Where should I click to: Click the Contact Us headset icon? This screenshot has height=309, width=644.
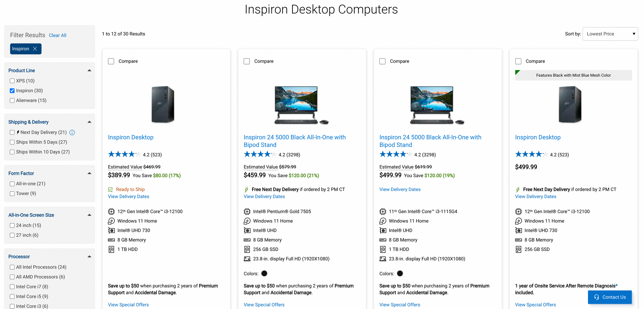597,297
